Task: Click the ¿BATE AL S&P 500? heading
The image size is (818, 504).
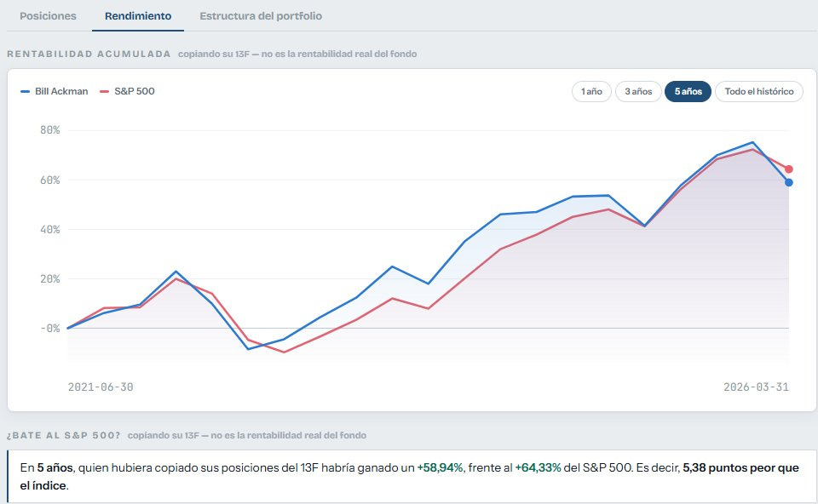Action: click(x=64, y=435)
